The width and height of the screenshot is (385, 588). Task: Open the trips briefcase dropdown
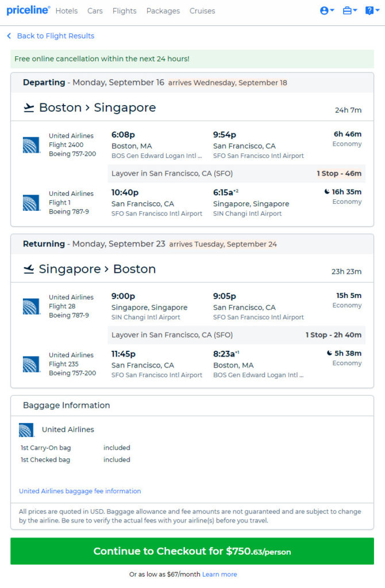[x=349, y=10]
